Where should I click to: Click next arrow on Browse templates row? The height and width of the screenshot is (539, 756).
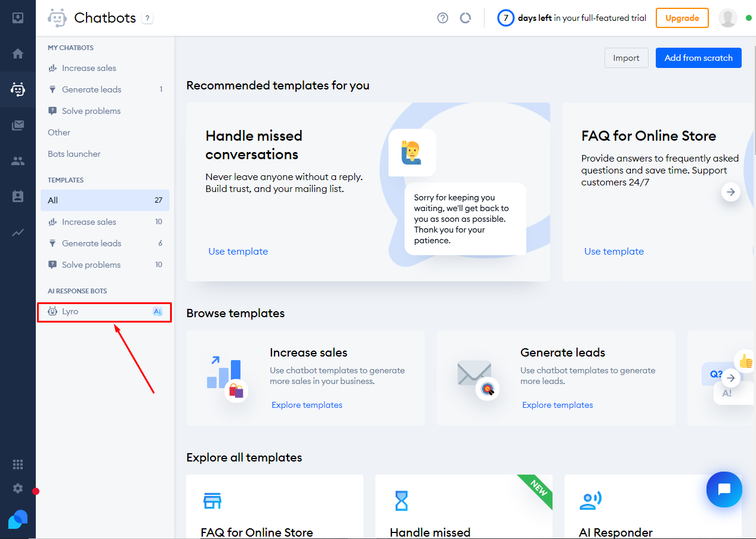[730, 378]
